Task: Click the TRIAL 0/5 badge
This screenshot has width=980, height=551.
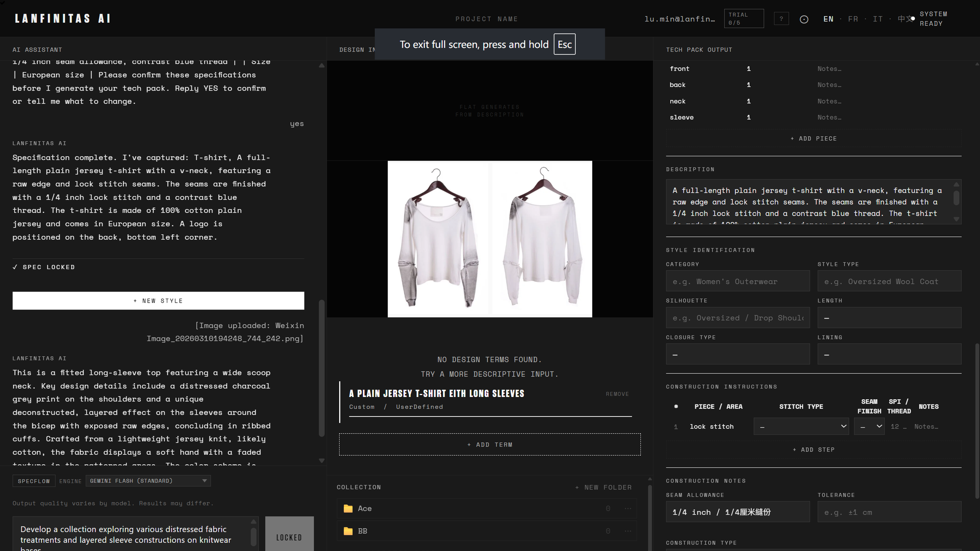Action: pyautogui.click(x=744, y=18)
